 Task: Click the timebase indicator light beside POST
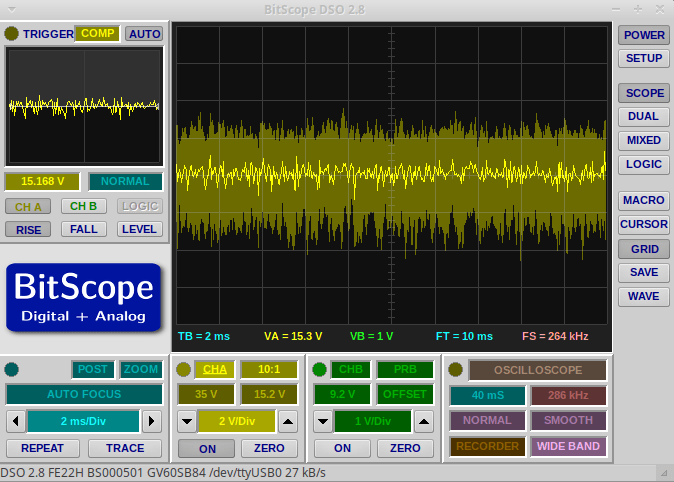click(x=12, y=369)
